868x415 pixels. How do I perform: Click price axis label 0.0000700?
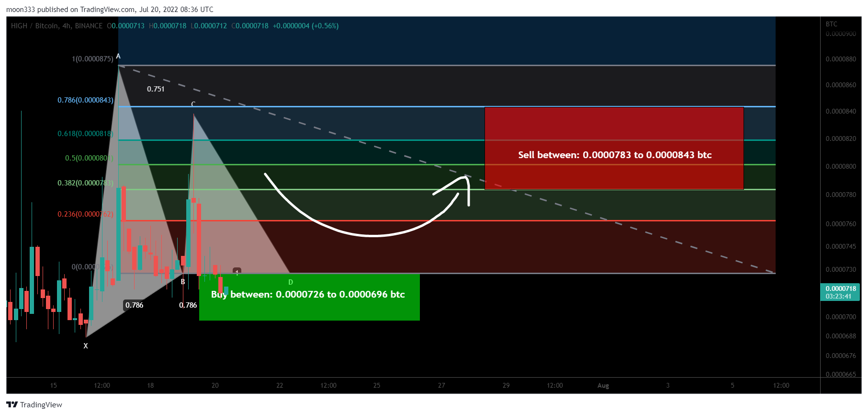[x=841, y=317]
